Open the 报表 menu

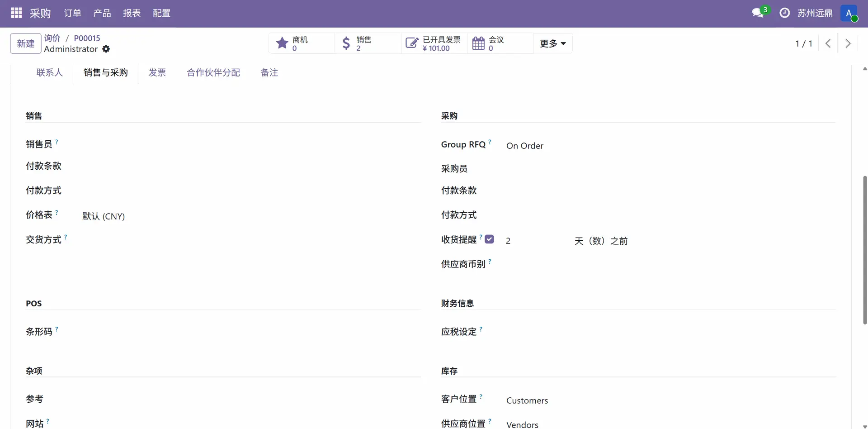click(132, 13)
